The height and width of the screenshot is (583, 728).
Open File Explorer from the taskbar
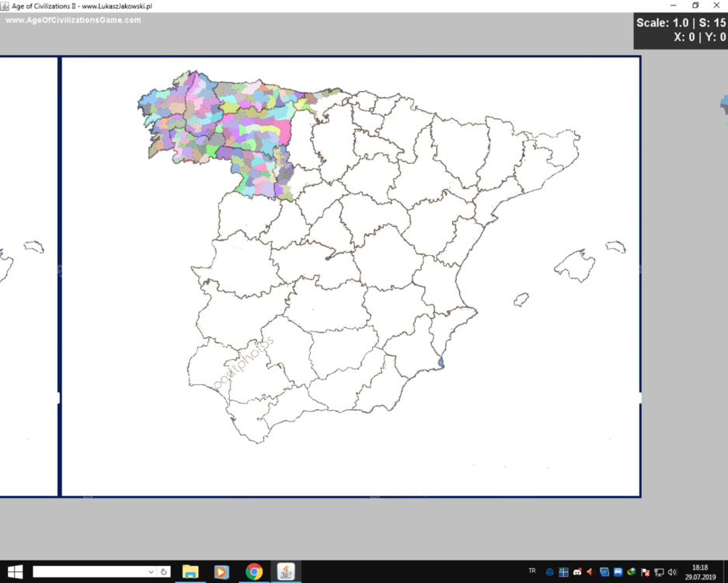point(190,571)
